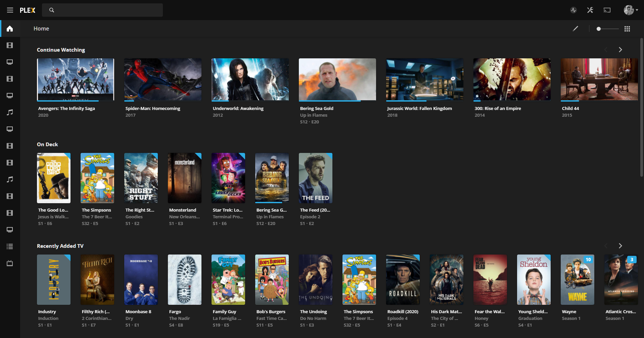
Task: Click the Home icon in sidebar
Action: coord(10,29)
